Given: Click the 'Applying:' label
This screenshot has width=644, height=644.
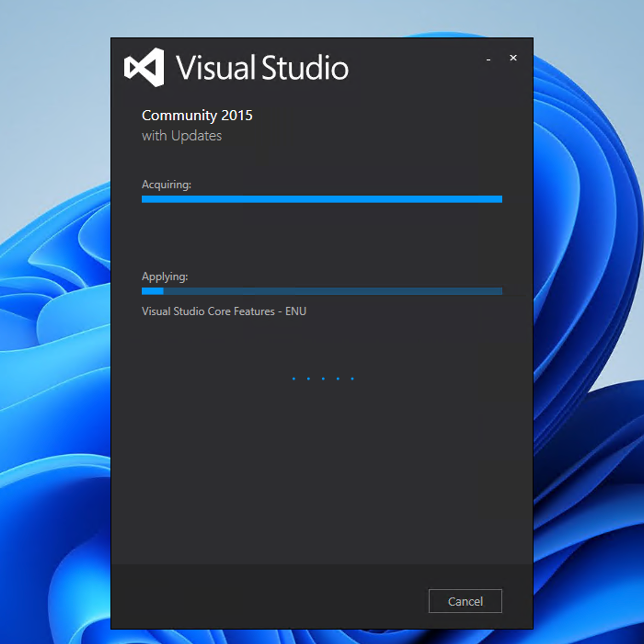Looking at the screenshot, I should [x=165, y=276].
